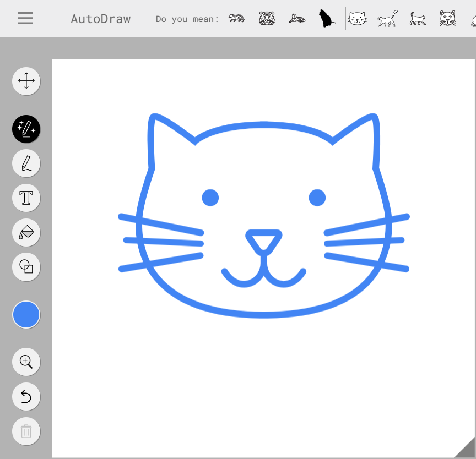Choose the small walking cat outline suggestion
Viewport: 476px width, 459px height.
418,19
